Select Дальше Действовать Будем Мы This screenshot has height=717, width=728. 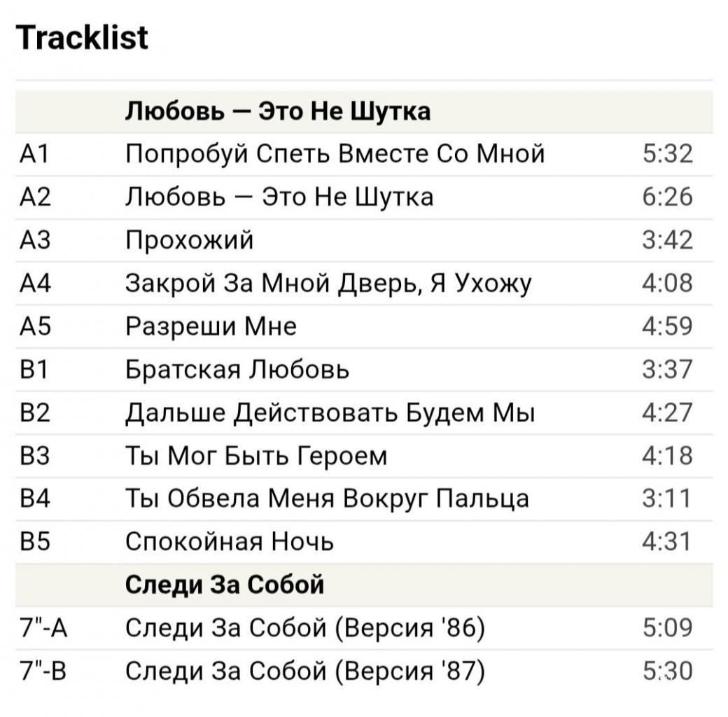click(x=330, y=412)
